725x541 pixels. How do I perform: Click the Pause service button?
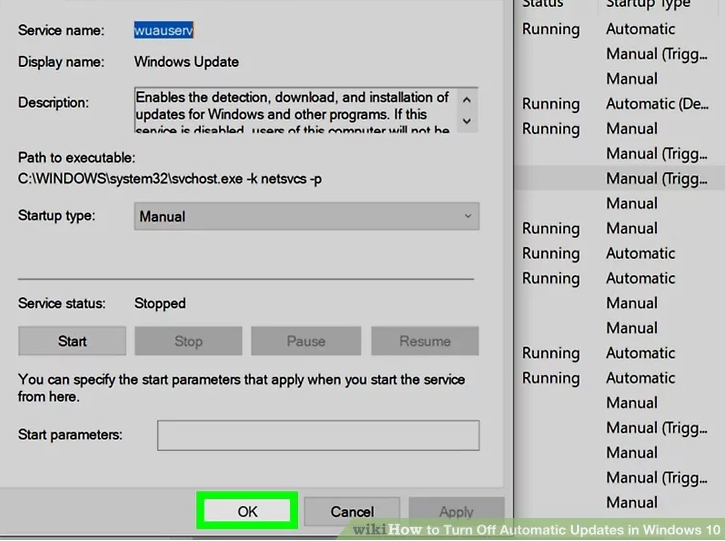pyautogui.click(x=305, y=341)
